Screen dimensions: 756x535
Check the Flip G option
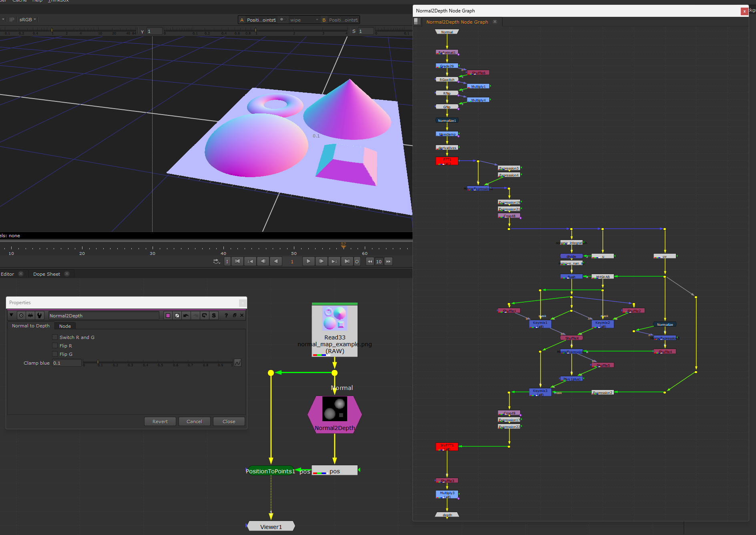[55, 354]
